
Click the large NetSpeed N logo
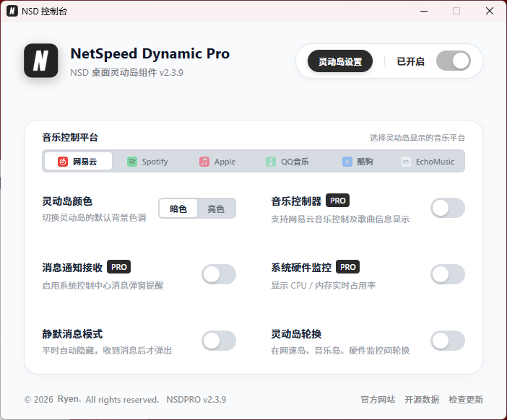tap(40, 61)
